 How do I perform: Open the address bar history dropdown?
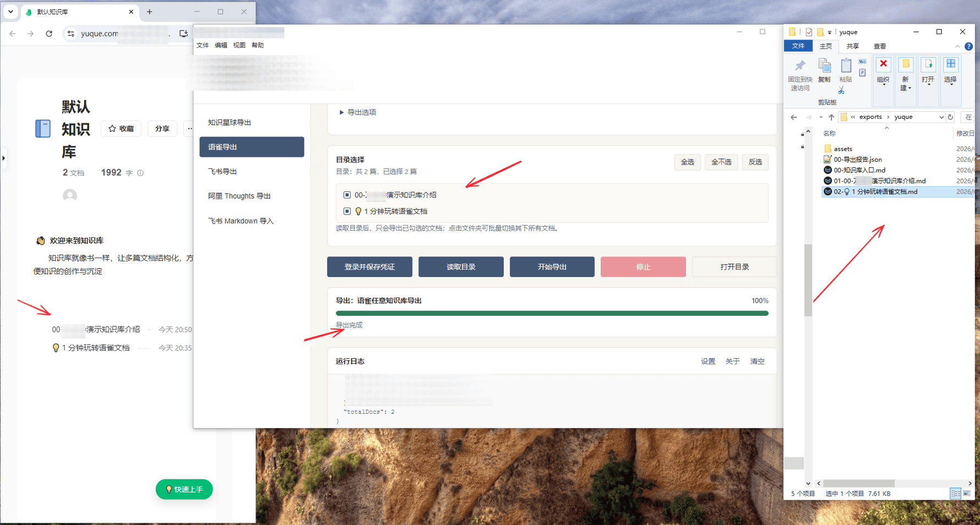point(941,117)
